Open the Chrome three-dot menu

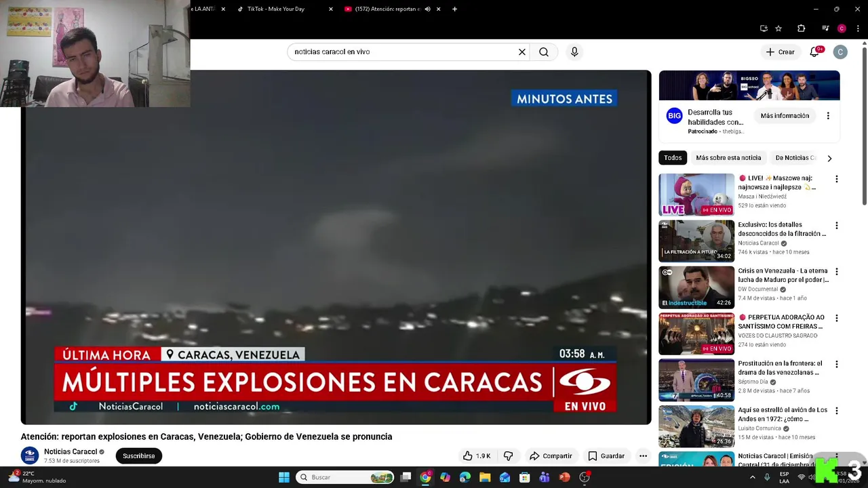point(859,28)
